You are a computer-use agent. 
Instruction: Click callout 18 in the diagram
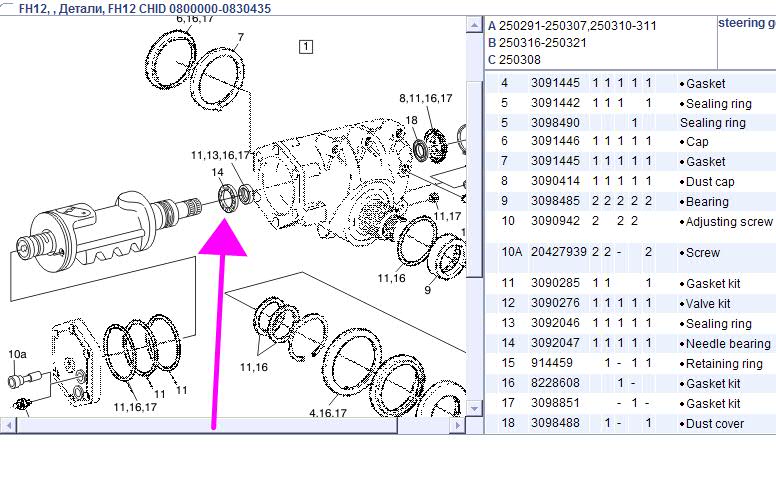coord(411,121)
